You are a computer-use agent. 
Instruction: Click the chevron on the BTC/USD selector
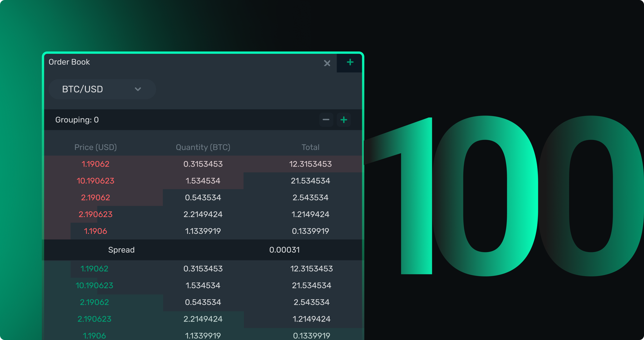point(138,89)
